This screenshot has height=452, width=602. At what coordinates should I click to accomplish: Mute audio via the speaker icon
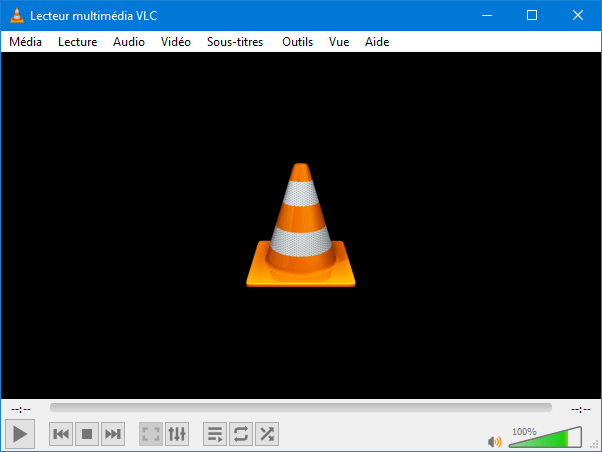494,442
